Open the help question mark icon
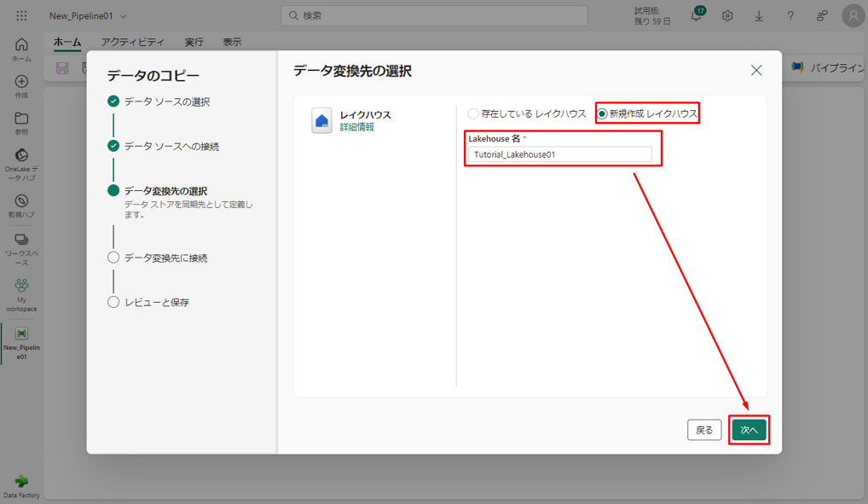Viewport: 868px width, 504px height. (x=790, y=16)
